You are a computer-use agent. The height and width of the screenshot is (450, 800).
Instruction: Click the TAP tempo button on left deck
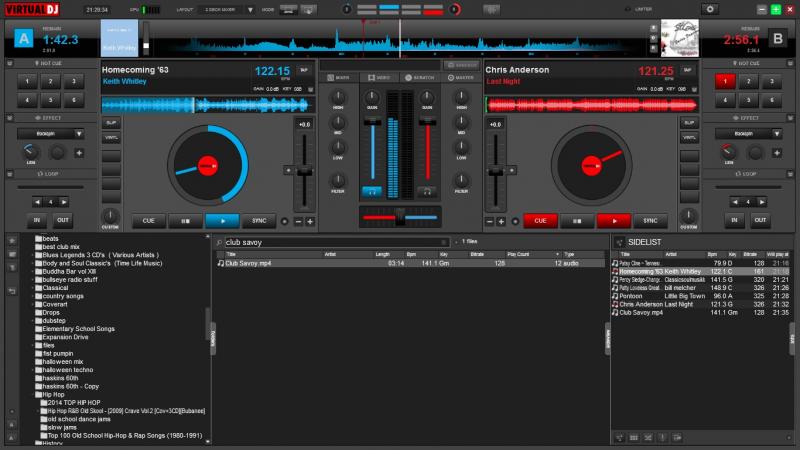[x=305, y=72]
